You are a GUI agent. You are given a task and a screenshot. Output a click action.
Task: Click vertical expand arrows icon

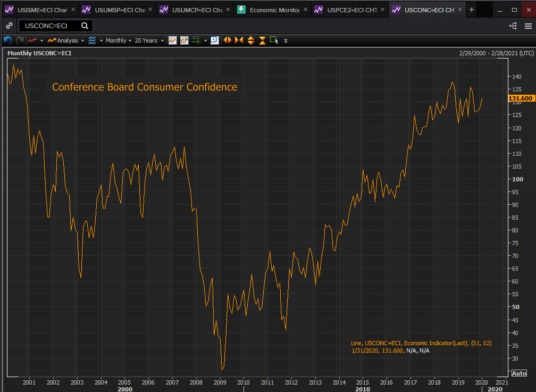[x=251, y=40]
